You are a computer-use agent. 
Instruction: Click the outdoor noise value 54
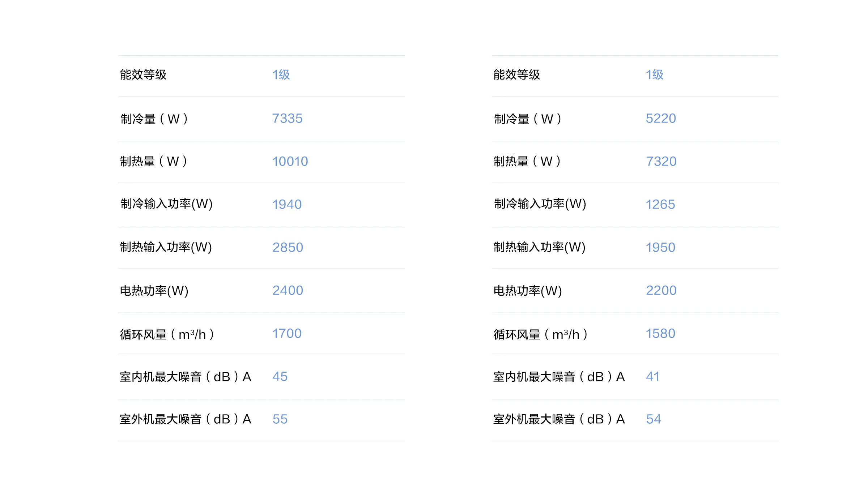pos(653,419)
